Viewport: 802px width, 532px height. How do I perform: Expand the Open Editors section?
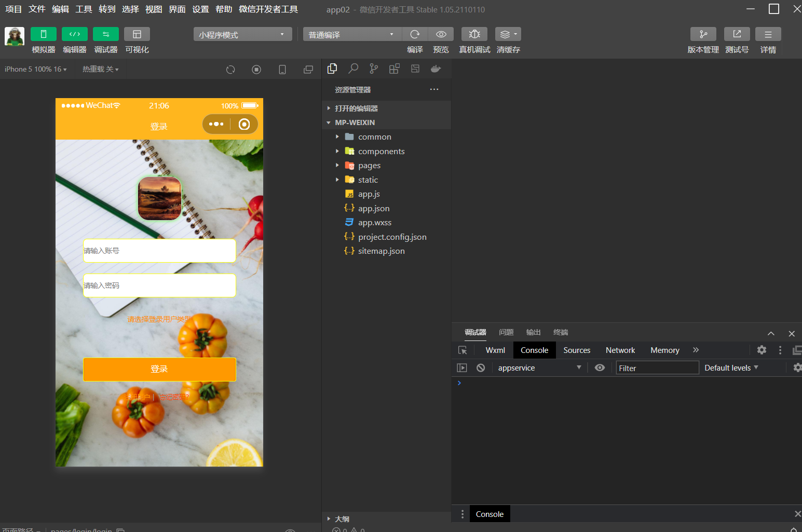pos(386,108)
